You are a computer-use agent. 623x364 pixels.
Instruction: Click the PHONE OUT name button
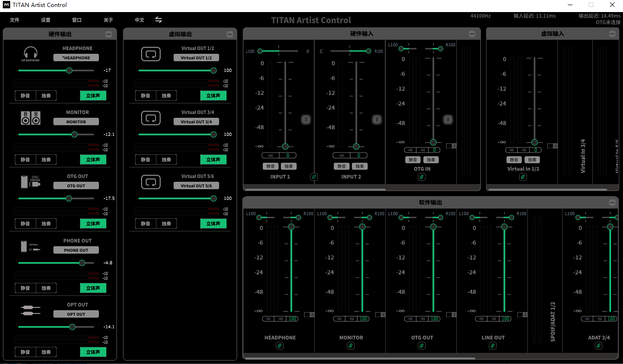tap(76, 250)
